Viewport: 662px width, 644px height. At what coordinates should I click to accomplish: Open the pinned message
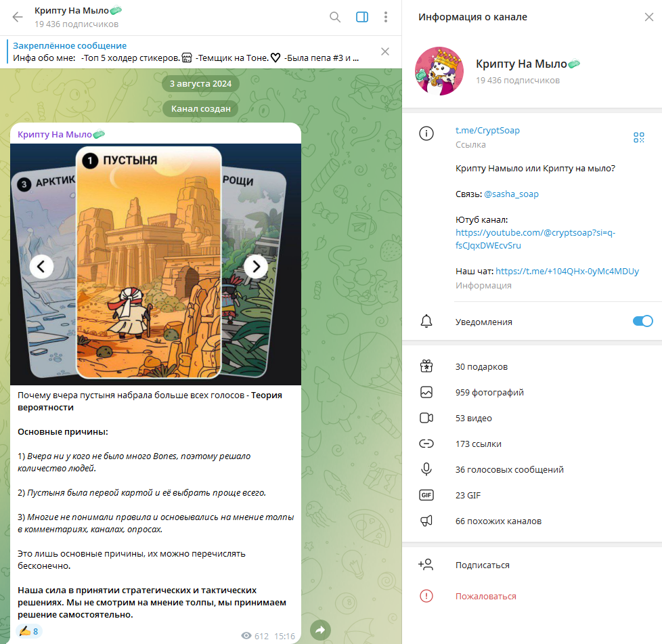[x=185, y=51]
